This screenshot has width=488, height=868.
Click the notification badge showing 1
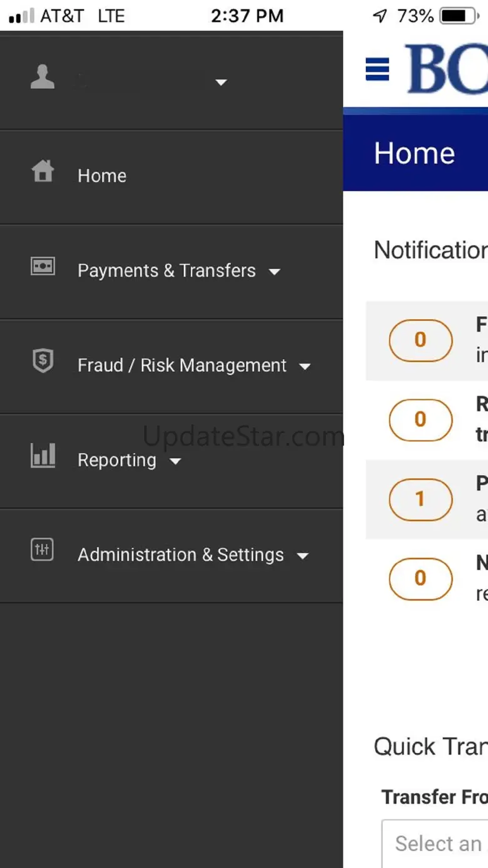[420, 499]
